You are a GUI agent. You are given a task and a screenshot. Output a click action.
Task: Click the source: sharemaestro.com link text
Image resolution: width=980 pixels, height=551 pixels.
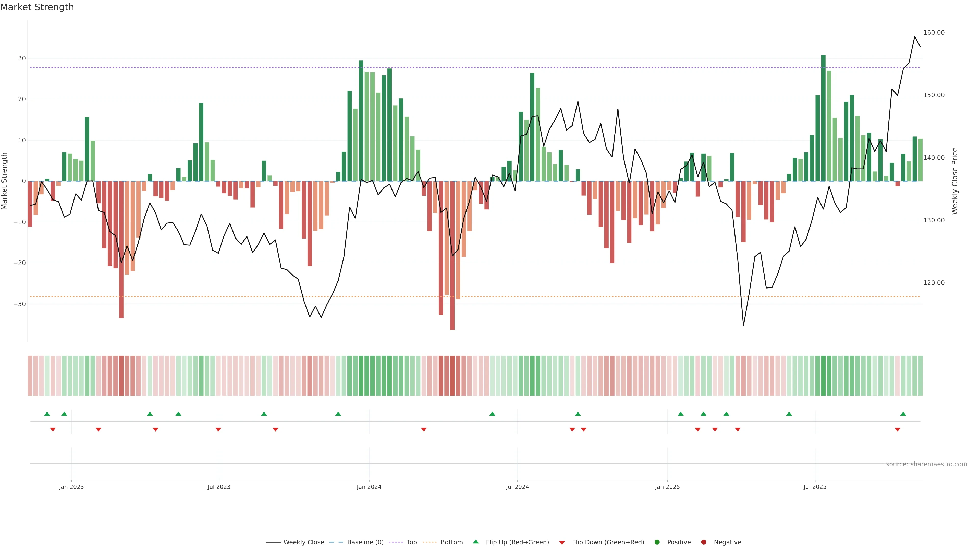pos(926,464)
